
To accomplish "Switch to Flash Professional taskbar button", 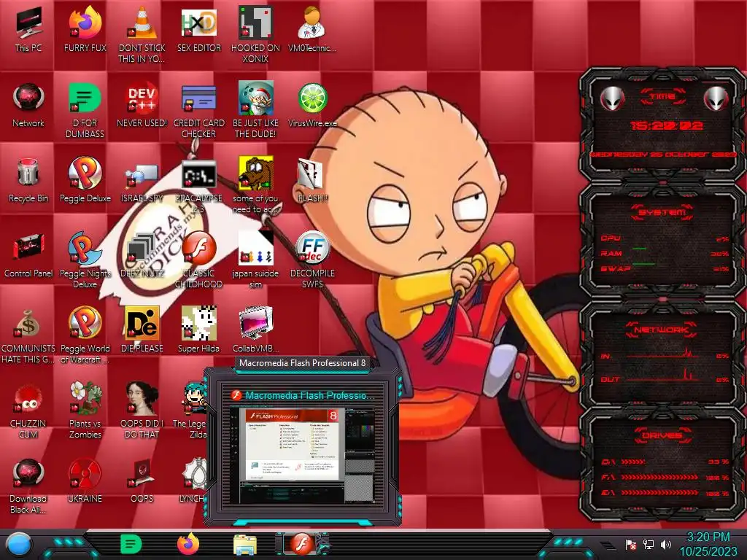I will [x=303, y=544].
